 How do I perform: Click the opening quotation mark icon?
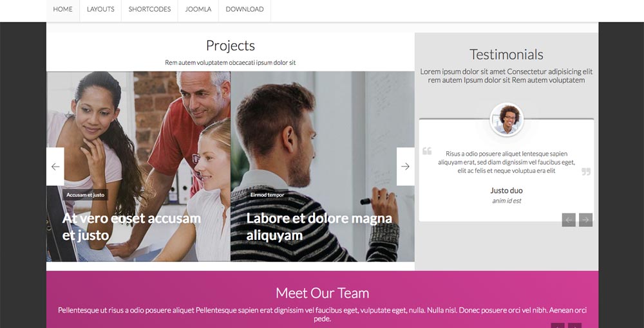click(x=427, y=151)
